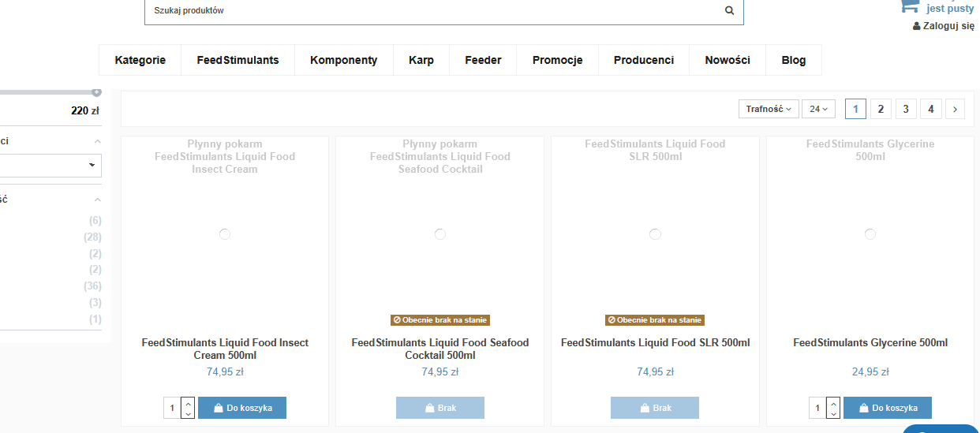Click the Zaloguj się user icon link
The image size is (980, 433).
tap(943, 26)
